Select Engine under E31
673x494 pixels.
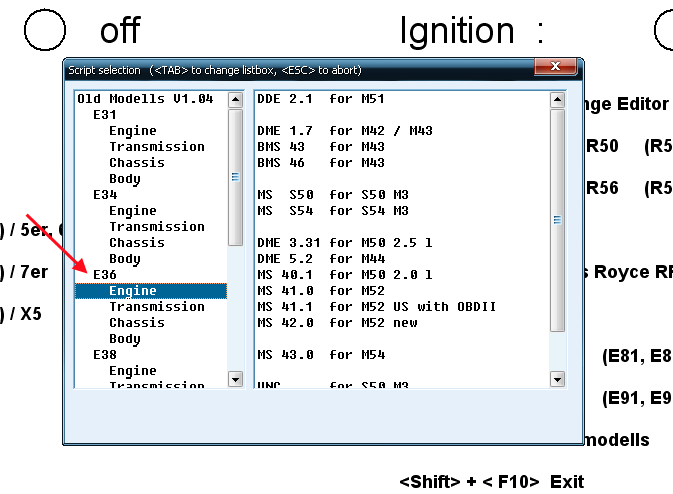tap(133, 130)
